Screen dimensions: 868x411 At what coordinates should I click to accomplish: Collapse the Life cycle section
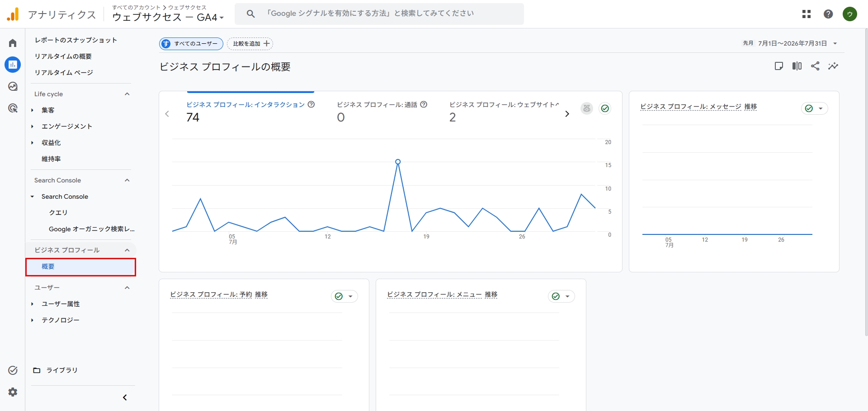coord(127,94)
